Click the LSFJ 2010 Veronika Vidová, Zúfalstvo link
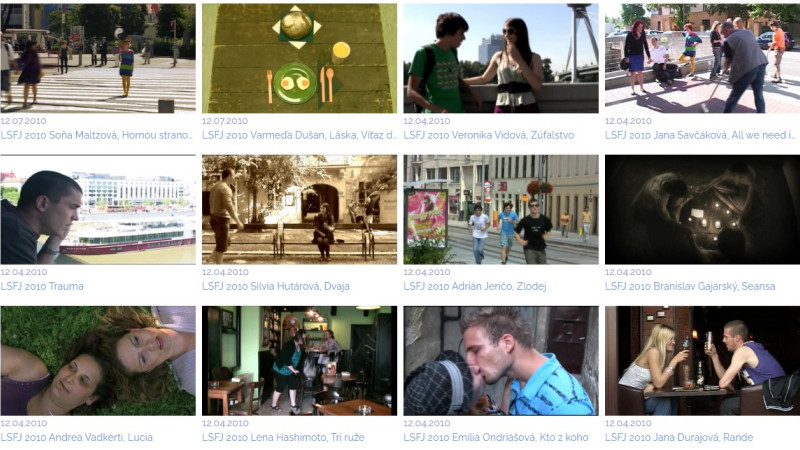800x450 pixels. pyautogui.click(x=489, y=135)
